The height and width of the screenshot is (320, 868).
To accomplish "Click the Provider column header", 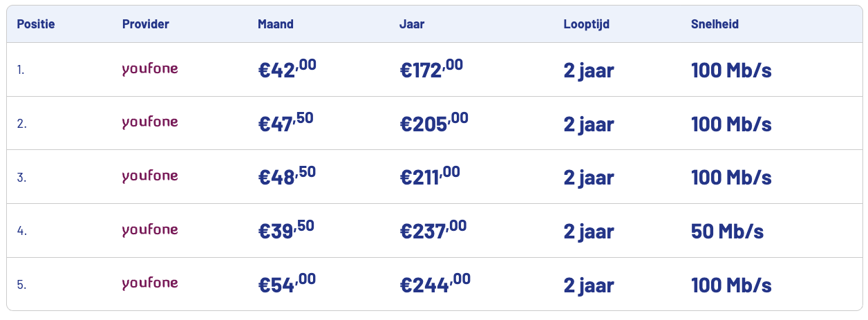I will click(x=146, y=24).
